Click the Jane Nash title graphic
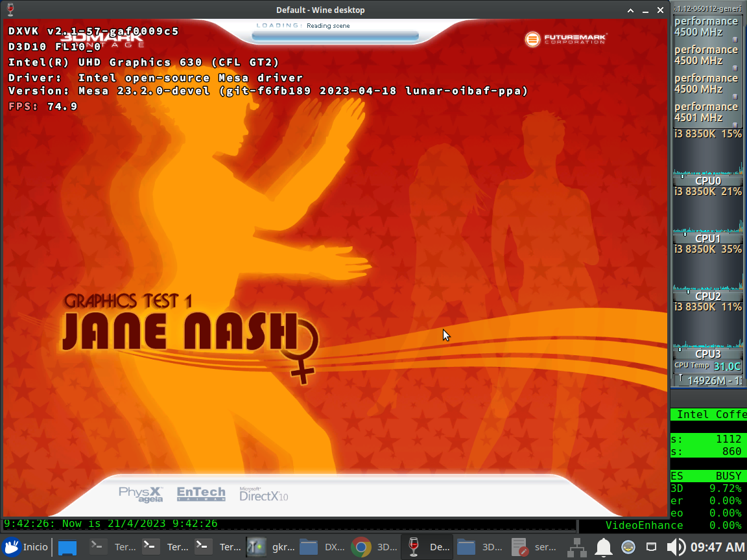Viewport: 747px width, 560px height. (x=191, y=338)
